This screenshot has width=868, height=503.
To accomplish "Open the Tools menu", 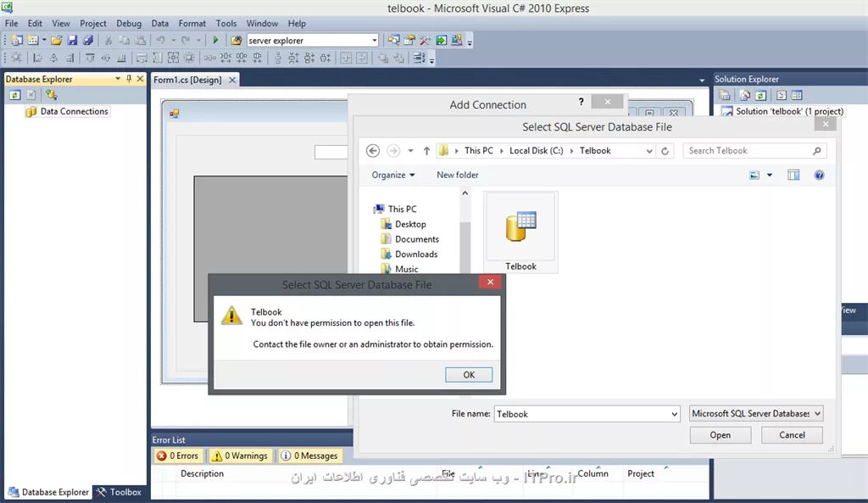I will coord(225,23).
